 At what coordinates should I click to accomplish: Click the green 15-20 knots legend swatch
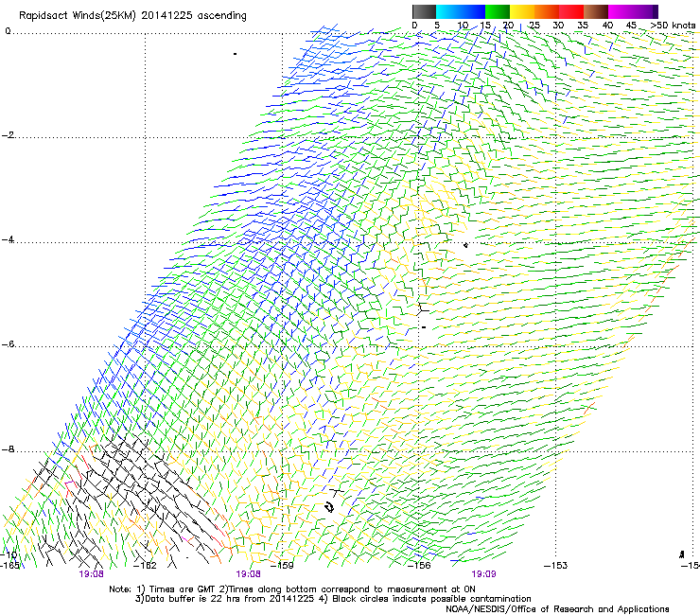click(x=498, y=11)
